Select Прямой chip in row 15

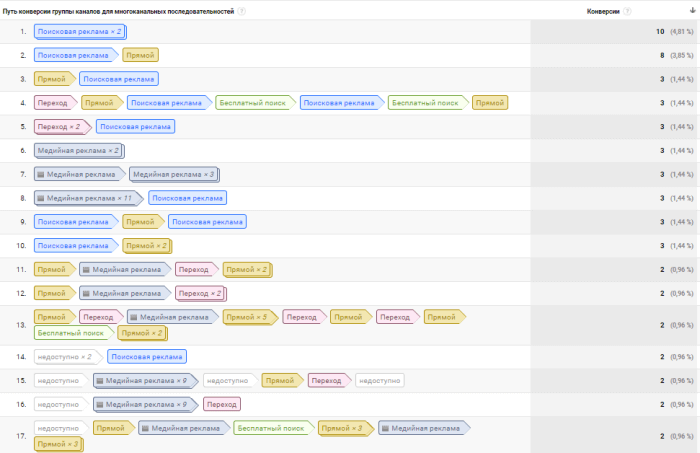click(283, 381)
